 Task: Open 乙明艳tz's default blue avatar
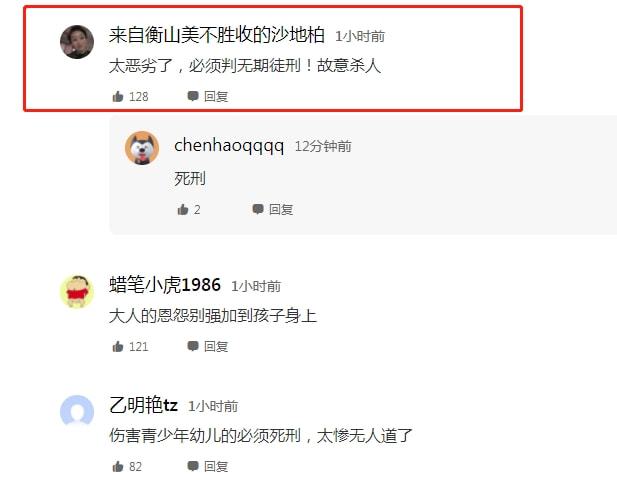click(77, 412)
